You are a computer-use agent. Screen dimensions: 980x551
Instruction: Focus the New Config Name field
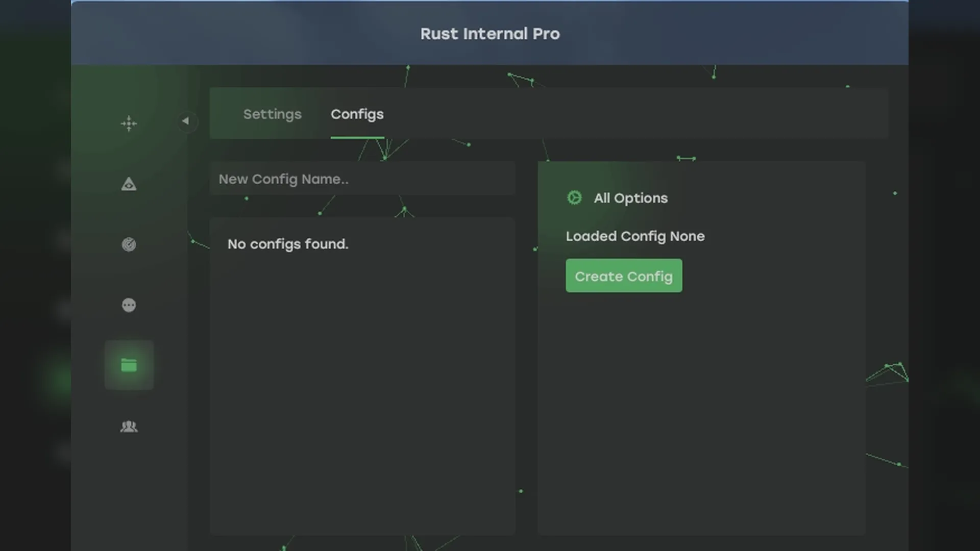(362, 179)
